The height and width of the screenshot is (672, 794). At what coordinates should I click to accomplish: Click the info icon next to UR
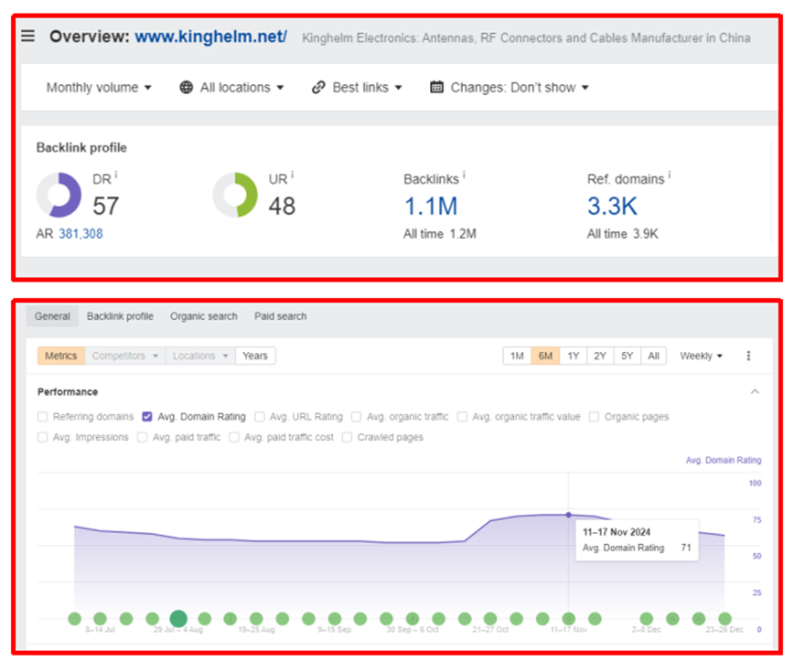[293, 175]
